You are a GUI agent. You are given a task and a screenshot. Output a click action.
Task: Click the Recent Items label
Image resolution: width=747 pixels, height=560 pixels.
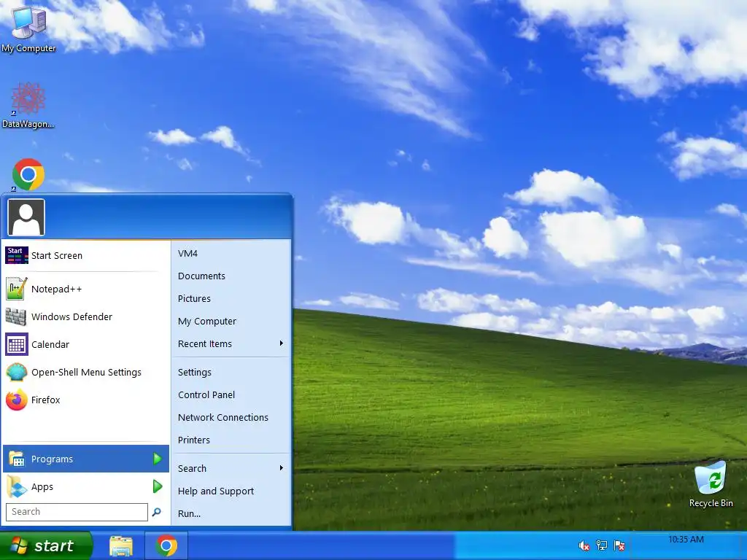205,344
